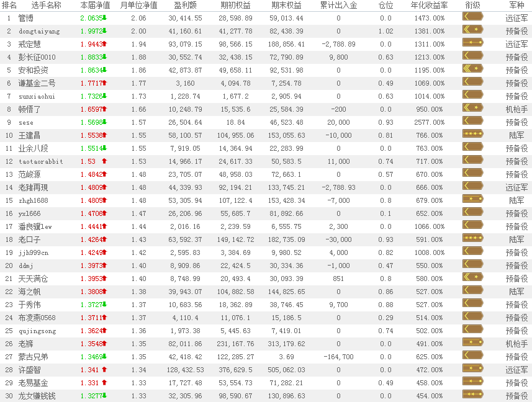532x402 pixels.
Task: Click the rank badge for 老口子
Action: 472,239
